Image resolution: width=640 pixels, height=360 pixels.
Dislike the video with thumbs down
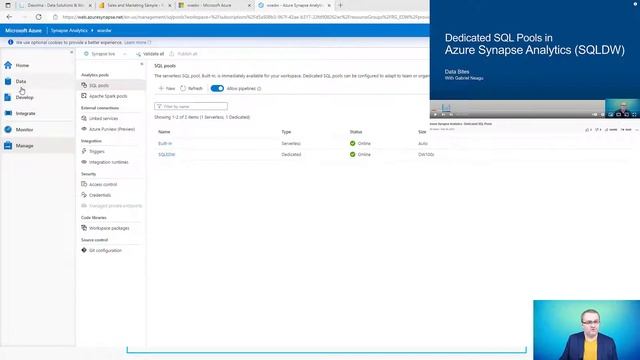tap(598, 130)
